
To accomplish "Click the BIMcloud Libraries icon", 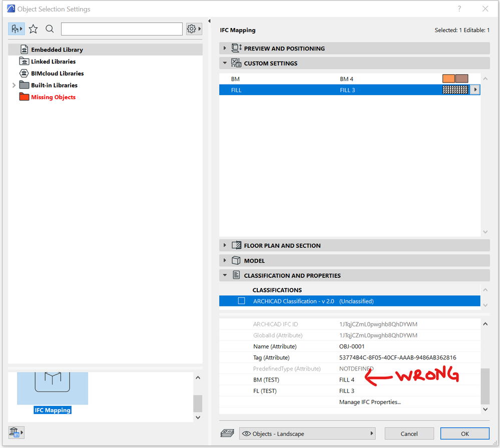I will 24,73.
